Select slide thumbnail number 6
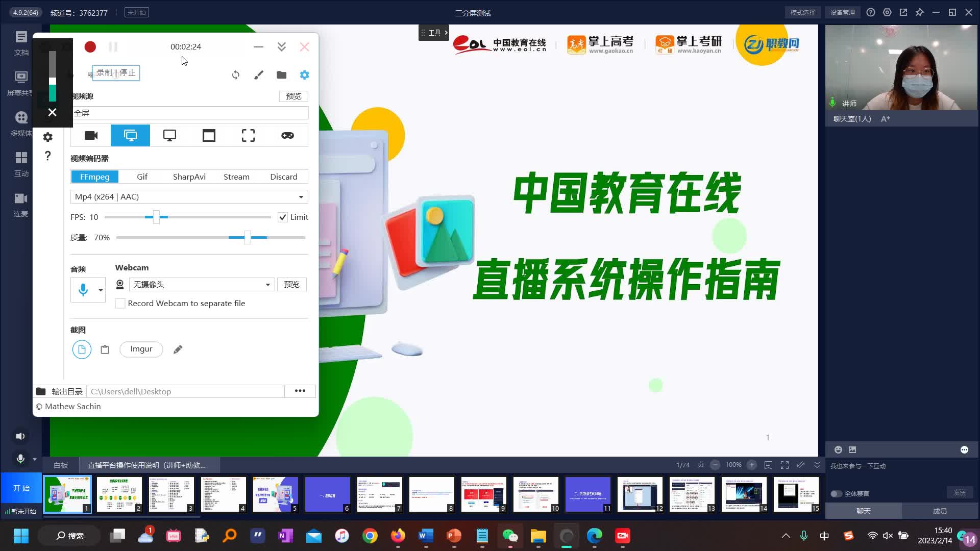Image resolution: width=980 pixels, height=551 pixels. [328, 494]
